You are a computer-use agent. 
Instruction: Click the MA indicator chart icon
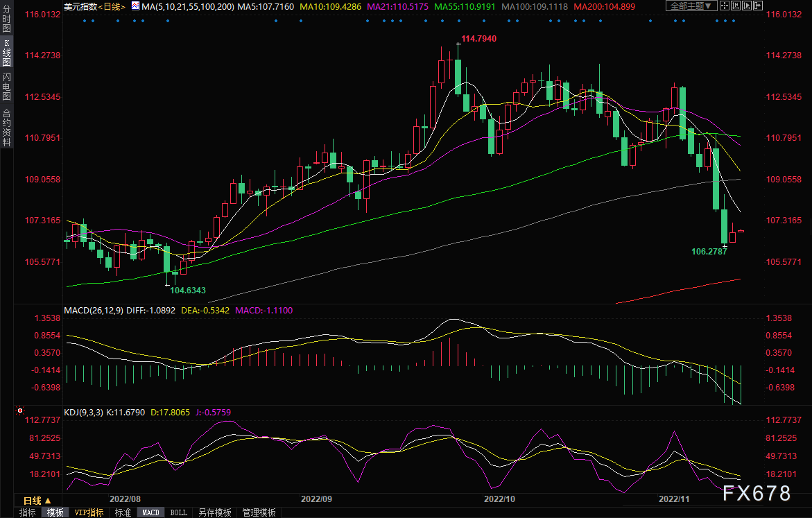pos(135,6)
